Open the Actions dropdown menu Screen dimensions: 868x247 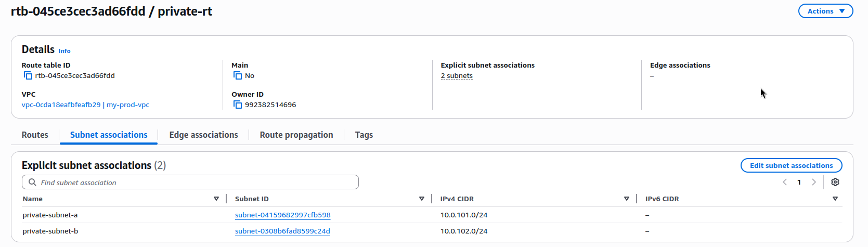coord(826,11)
